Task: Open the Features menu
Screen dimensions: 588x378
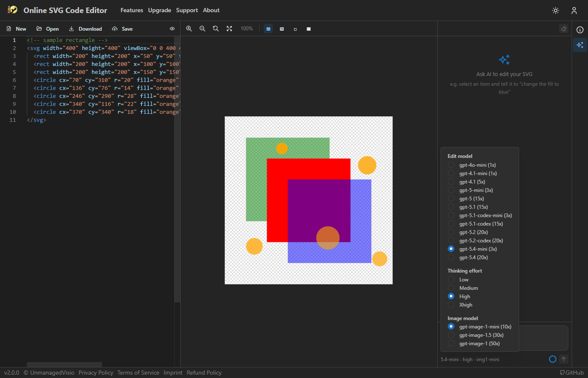Action: (131, 10)
